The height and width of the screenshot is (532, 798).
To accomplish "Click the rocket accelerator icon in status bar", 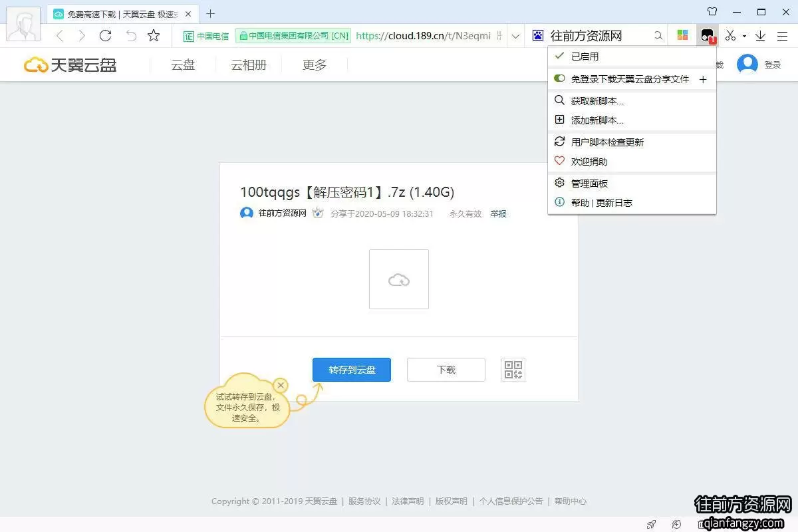I will click(652, 525).
